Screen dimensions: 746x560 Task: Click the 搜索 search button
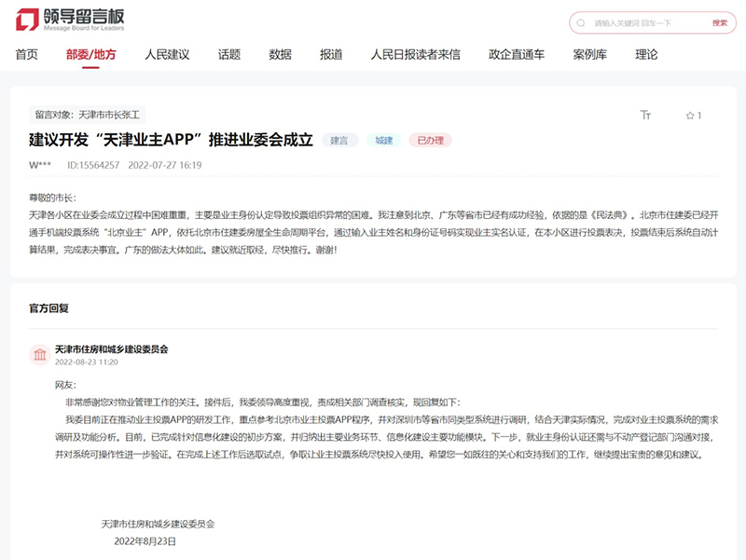point(719,22)
